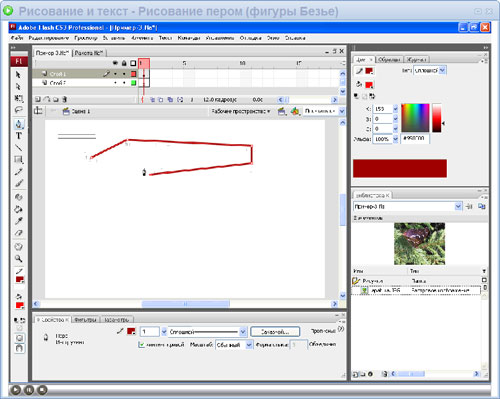Toggle visibility of the second layer row

tap(116, 83)
